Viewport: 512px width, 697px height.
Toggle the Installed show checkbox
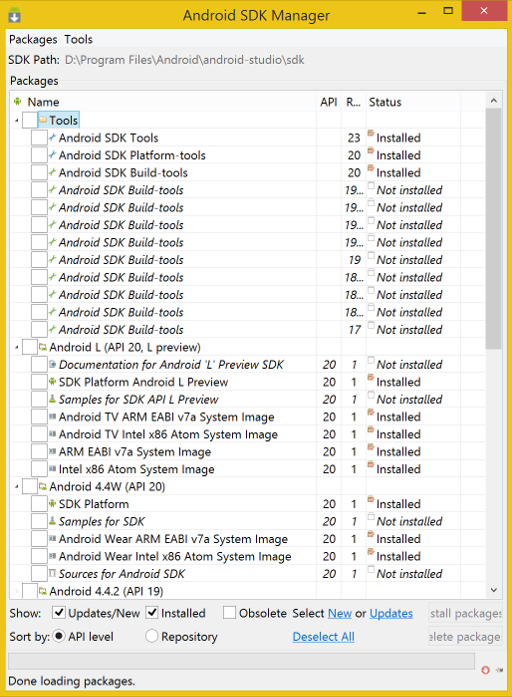[x=152, y=613]
